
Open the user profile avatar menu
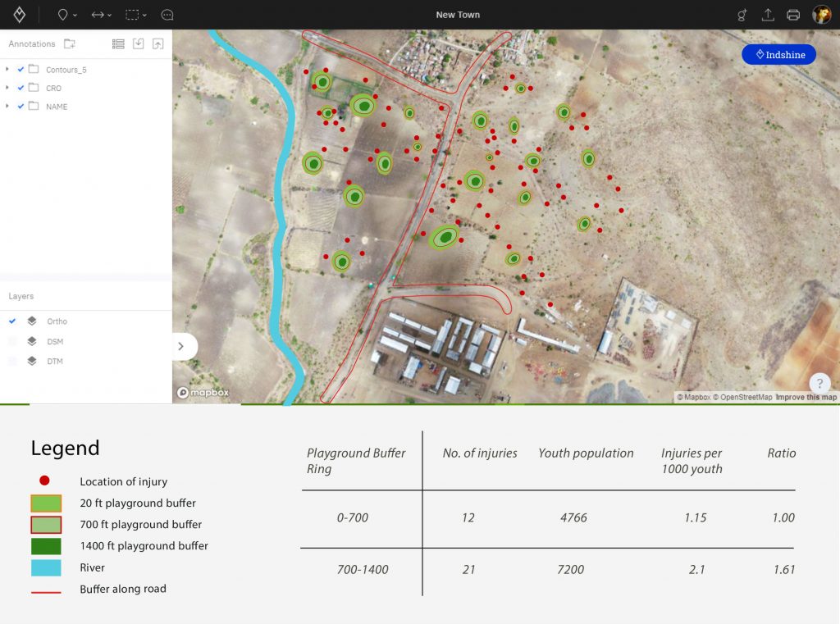tap(821, 15)
